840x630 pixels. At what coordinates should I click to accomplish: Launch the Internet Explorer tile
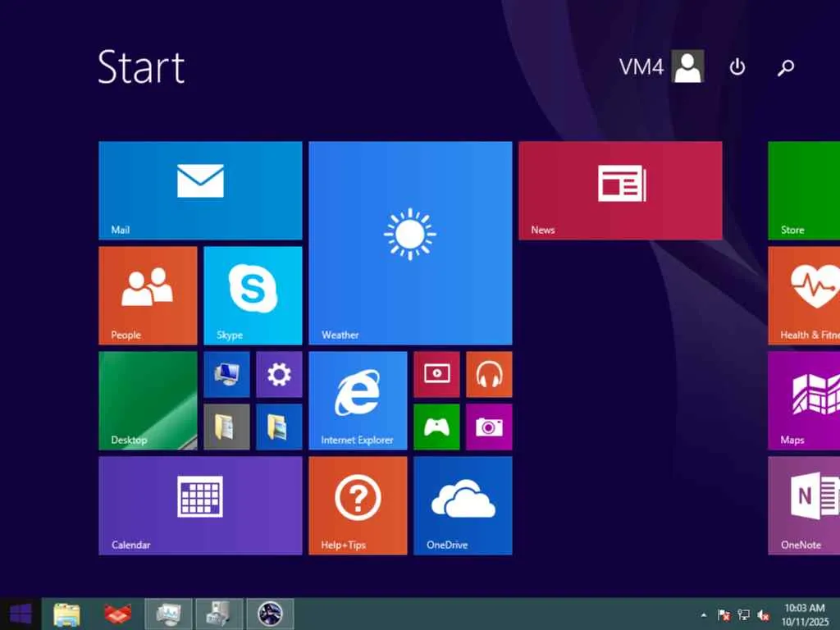point(358,400)
